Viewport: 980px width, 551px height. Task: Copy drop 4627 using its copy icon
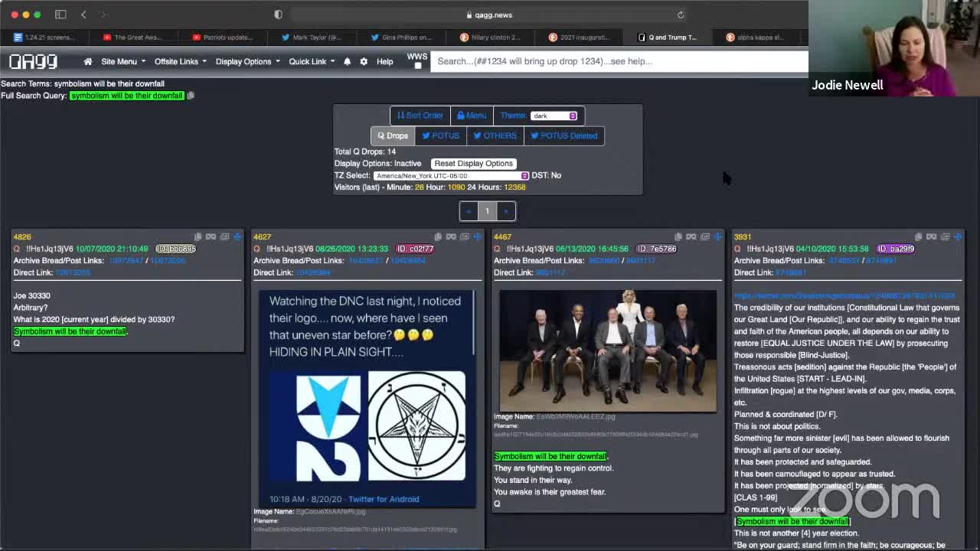pos(438,236)
